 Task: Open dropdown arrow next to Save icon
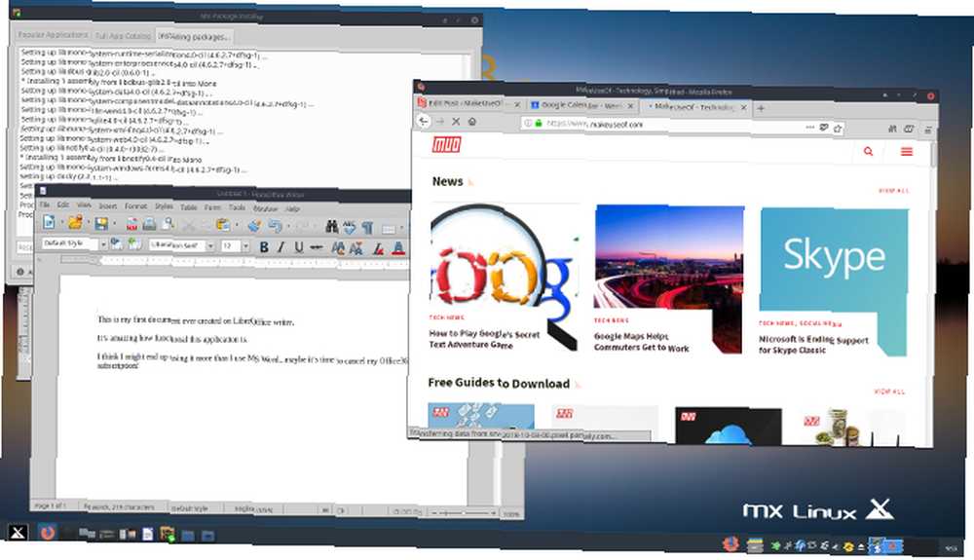click(114, 224)
